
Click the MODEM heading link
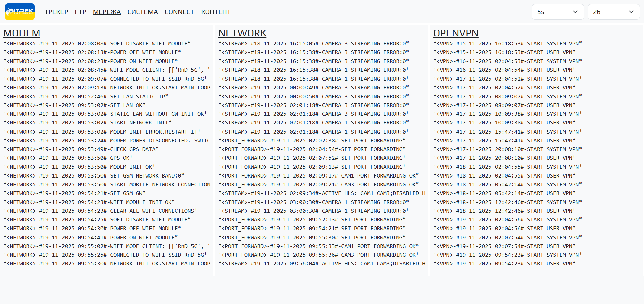[x=22, y=33]
